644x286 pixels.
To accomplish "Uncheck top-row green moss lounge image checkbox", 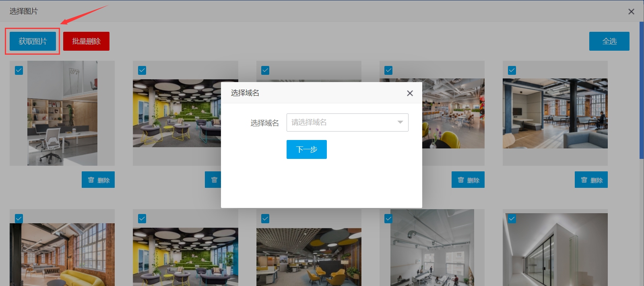I will (142, 70).
